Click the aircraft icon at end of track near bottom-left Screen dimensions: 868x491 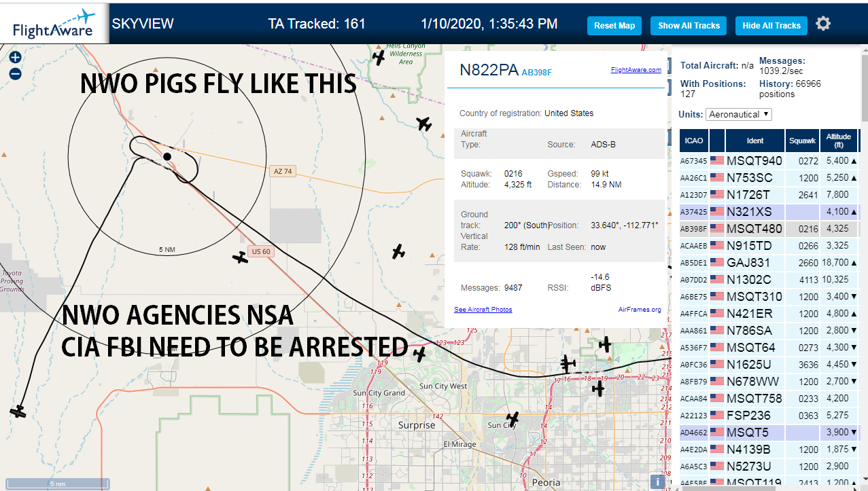click(18, 412)
